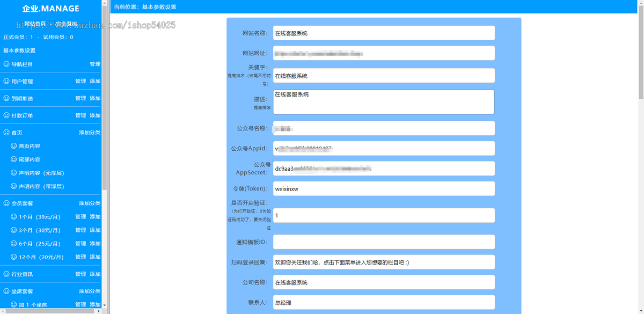644x314 pixels.
Task: Click the 扫码登录回复 input field
Action: click(x=384, y=262)
